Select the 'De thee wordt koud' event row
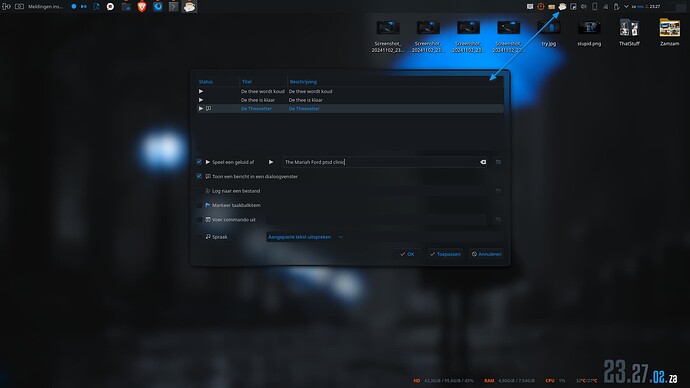690x388 pixels. point(350,92)
